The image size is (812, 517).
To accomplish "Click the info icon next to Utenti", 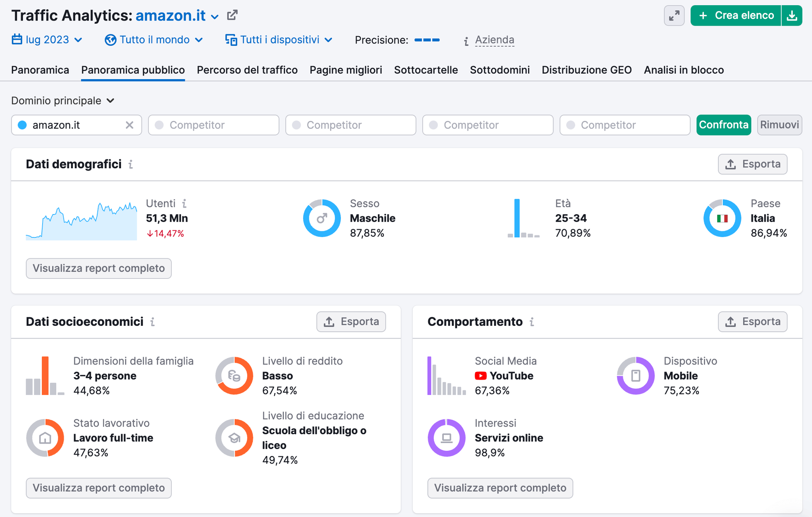I will (184, 203).
